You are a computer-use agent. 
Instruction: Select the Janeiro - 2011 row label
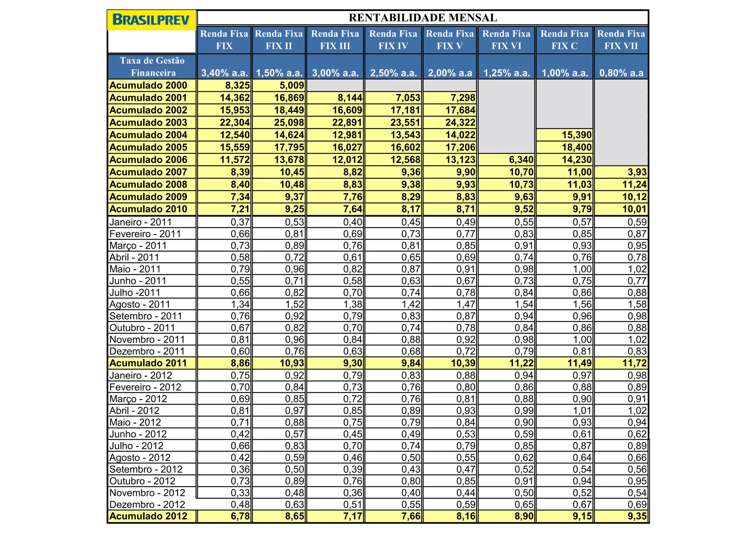pos(141,222)
